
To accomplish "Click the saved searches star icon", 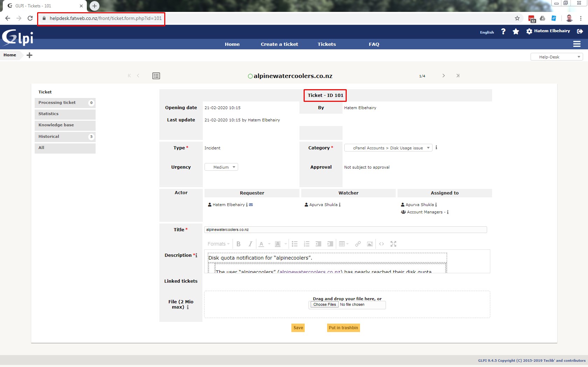I will [516, 31].
